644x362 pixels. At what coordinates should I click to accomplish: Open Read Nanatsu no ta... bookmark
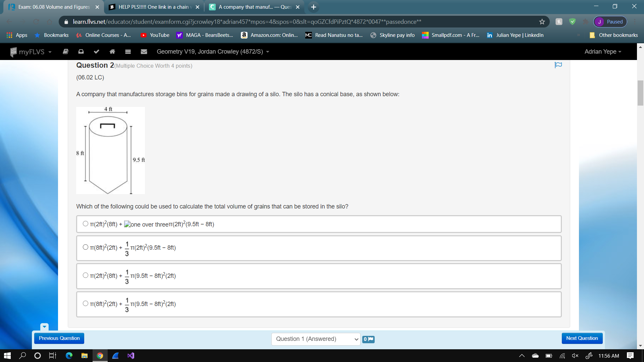(x=334, y=35)
